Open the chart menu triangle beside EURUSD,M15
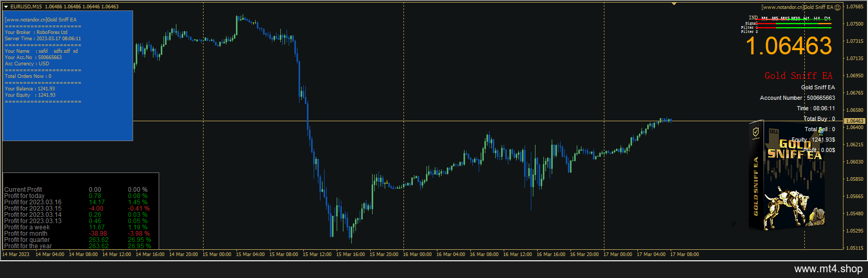The width and height of the screenshot is (868, 278). click(6, 7)
